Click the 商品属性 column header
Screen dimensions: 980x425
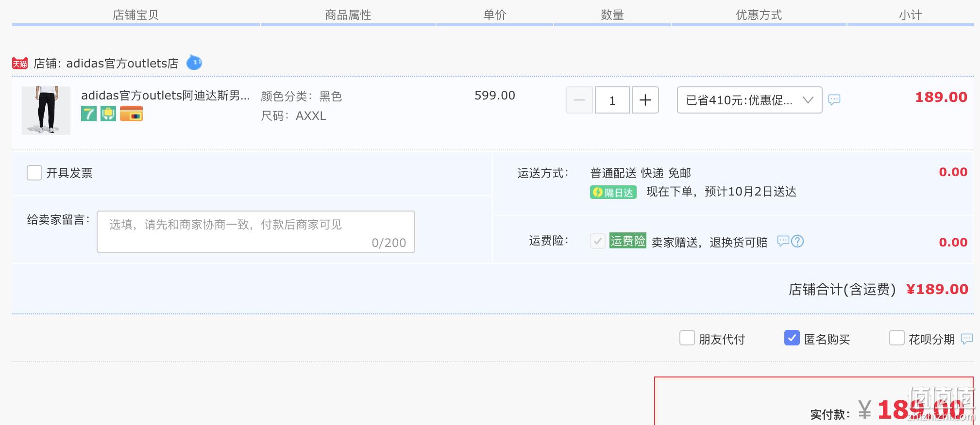click(x=348, y=15)
